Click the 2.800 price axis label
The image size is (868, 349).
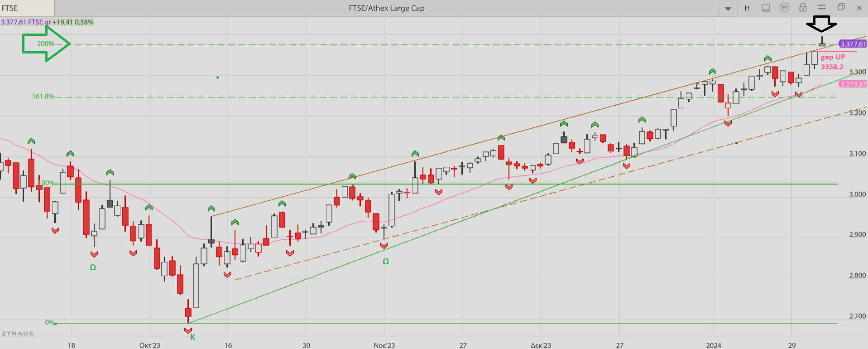point(857,276)
